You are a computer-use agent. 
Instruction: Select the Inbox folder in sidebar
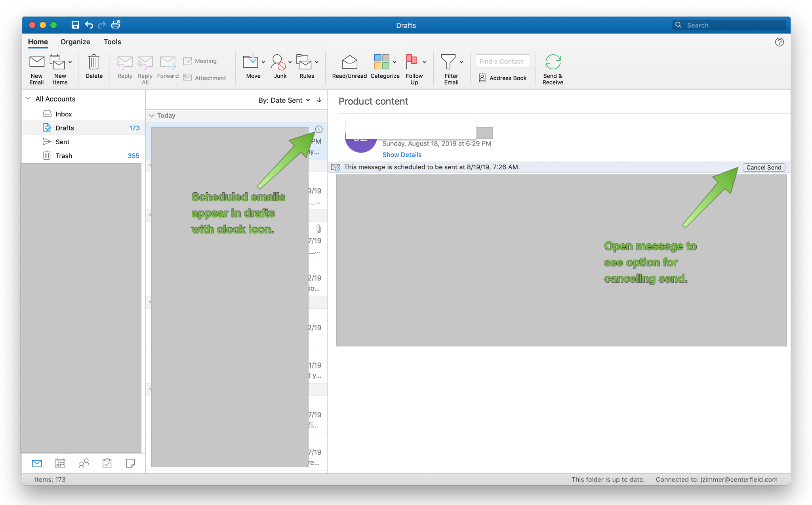[63, 113]
